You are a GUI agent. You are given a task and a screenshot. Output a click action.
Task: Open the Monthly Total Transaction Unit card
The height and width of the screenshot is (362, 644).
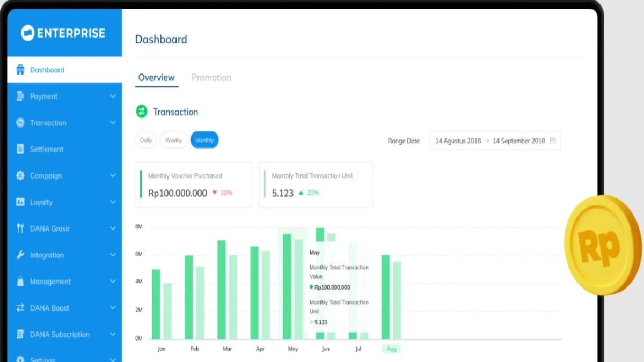[x=316, y=185]
